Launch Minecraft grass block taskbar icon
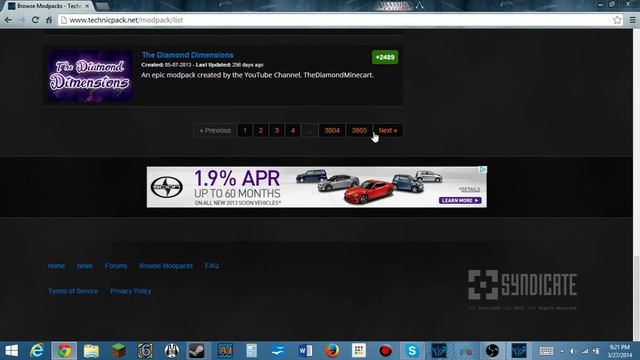Image resolution: width=640 pixels, height=360 pixels. pos(118,351)
